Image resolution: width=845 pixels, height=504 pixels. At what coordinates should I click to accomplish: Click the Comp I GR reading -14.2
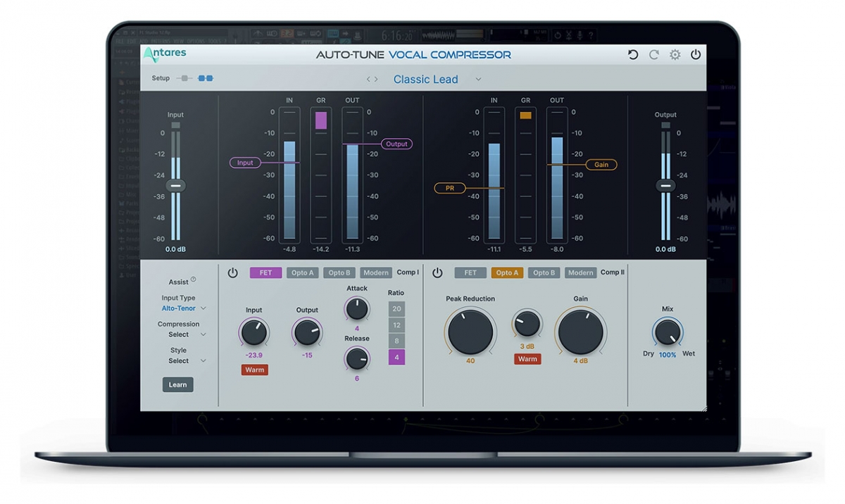pos(321,249)
